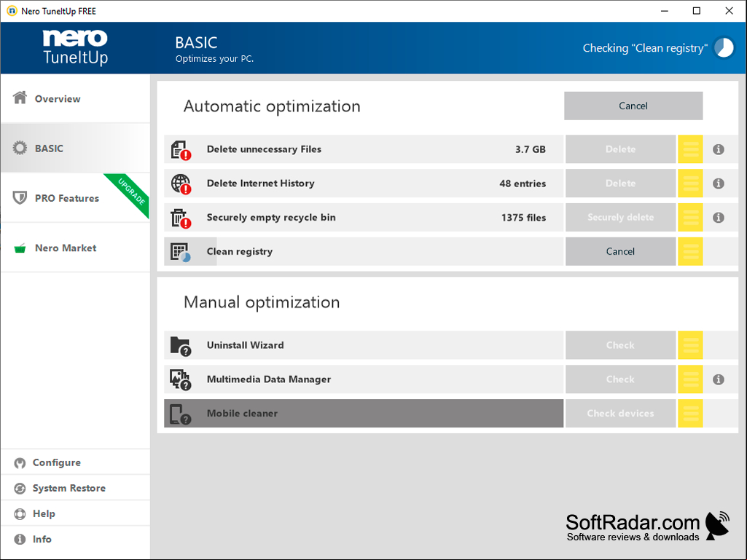Open yellow menu for Uninstall Wizard
Viewport: 747px width, 560px height.
point(690,345)
